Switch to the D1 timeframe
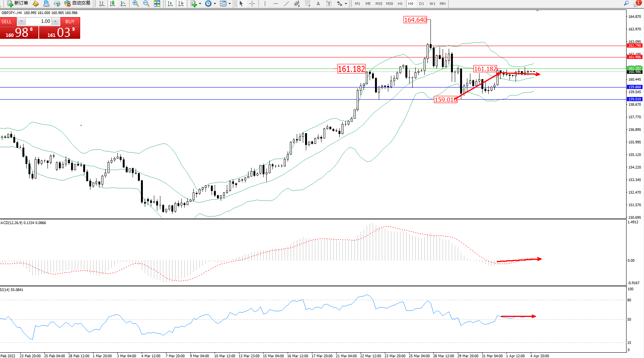Image resolution: width=644 pixels, height=358 pixels. coord(421,3)
